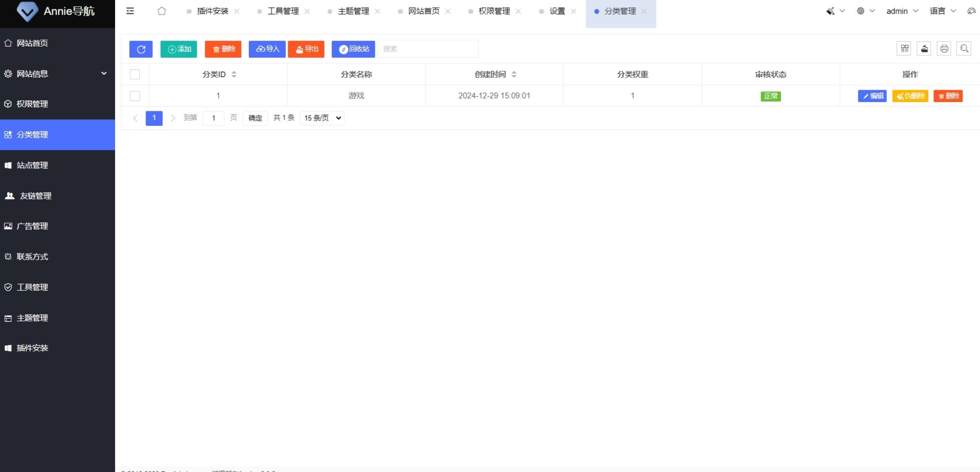Click the globe language icon in the header
The image size is (980, 472).
click(x=861, y=10)
